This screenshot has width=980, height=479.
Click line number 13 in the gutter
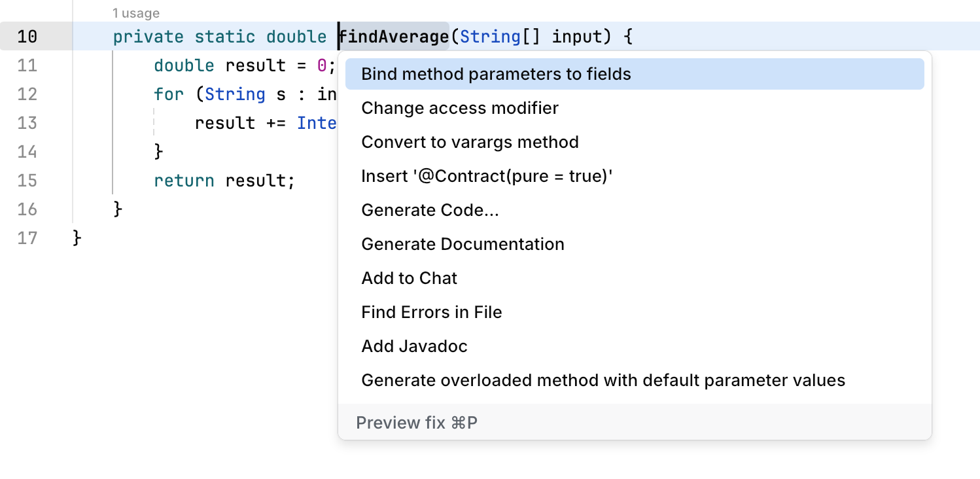point(27,123)
